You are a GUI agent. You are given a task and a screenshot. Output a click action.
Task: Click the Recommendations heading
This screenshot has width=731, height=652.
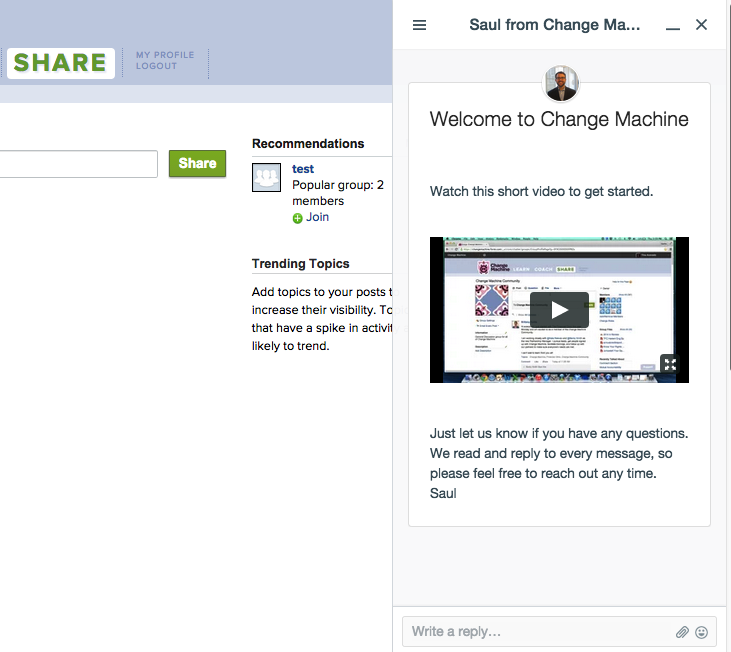308,144
